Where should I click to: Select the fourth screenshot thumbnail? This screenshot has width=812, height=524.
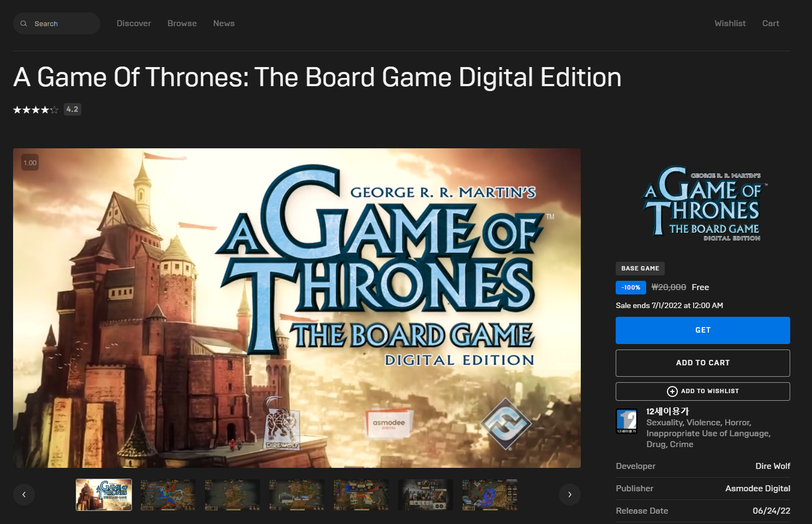297,495
